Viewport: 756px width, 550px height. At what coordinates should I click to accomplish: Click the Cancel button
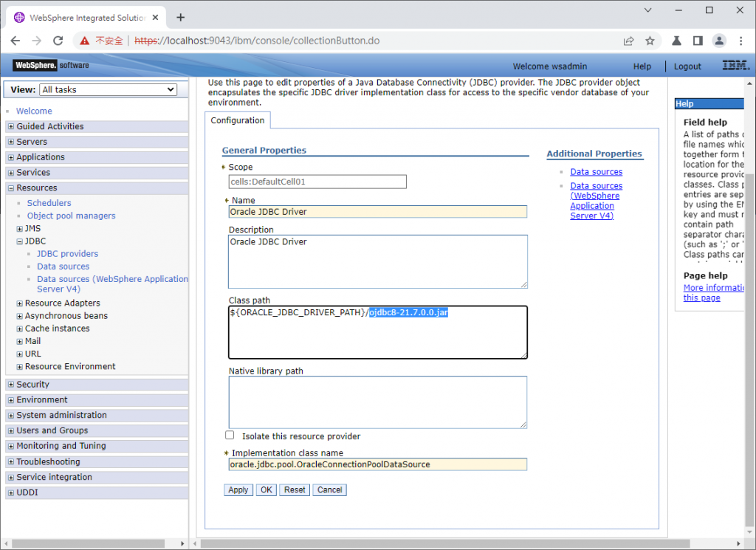coord(329,489)
